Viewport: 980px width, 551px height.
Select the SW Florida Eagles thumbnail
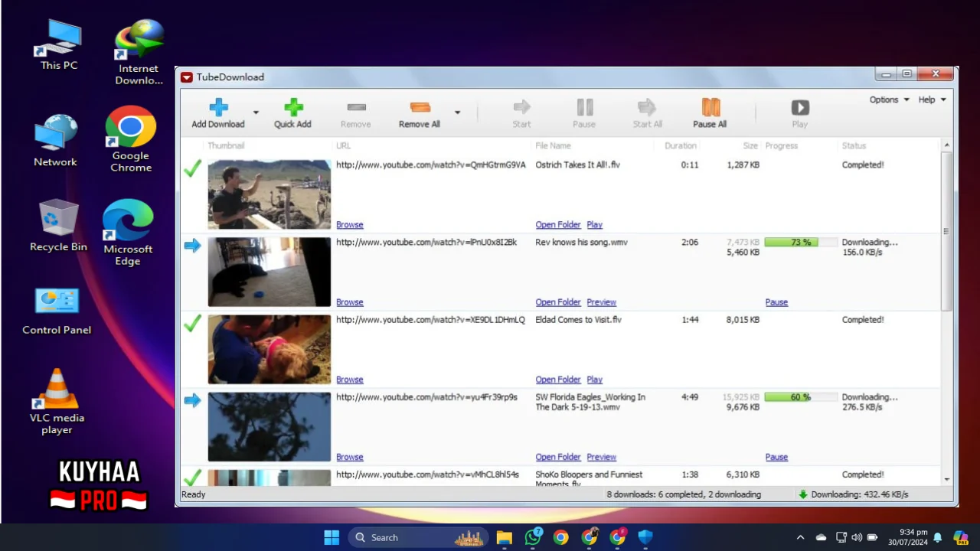click(x=269, y=426)
